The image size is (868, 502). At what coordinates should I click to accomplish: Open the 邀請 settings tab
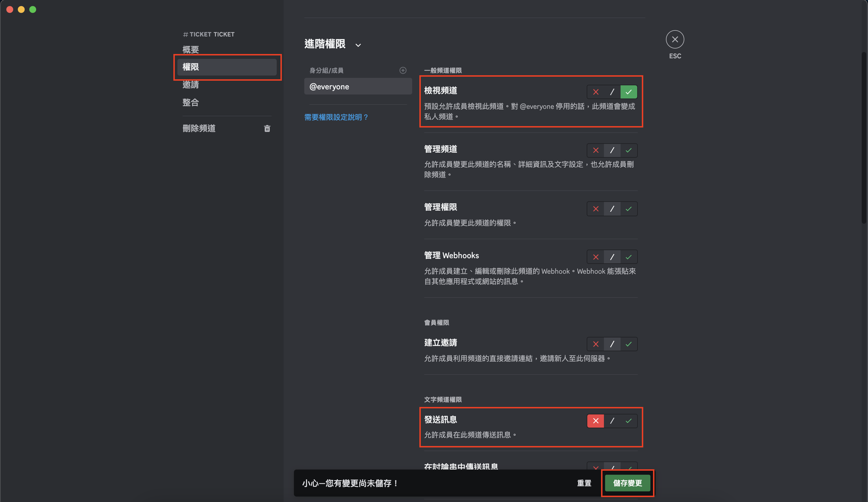tap(191, 84)
